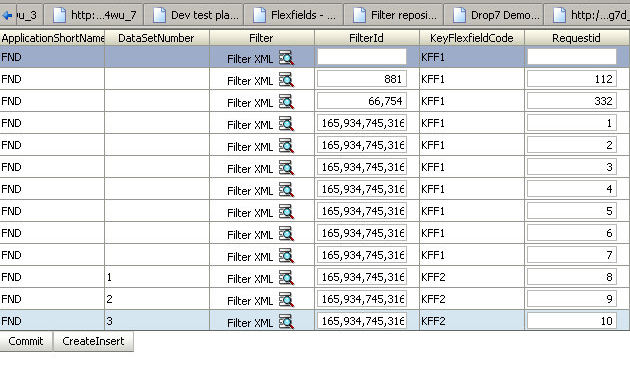
Task: Click FilterId field in the Requestid 5 row
Action: pyautogui.click(x=362, y=211)
